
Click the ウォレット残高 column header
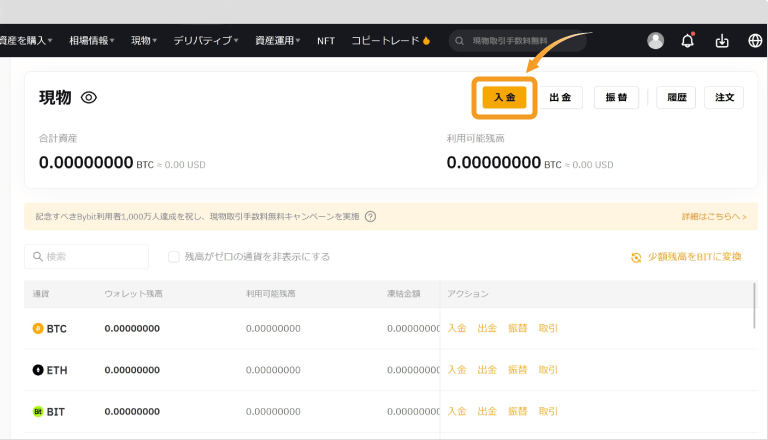pos(133,294)
